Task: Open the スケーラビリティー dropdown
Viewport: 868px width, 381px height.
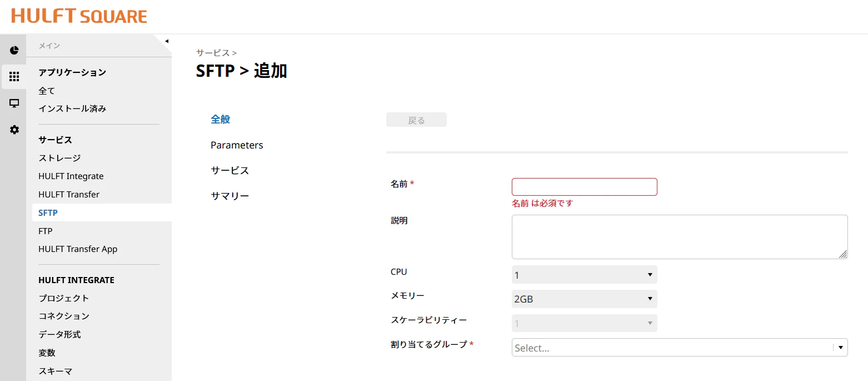Action: pos(584,323)
